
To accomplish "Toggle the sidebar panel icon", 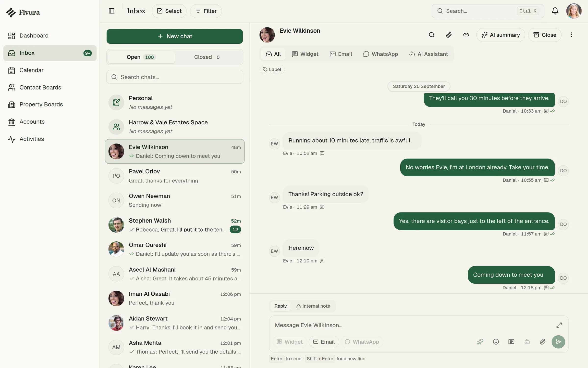I will click(x=111, y=11).
